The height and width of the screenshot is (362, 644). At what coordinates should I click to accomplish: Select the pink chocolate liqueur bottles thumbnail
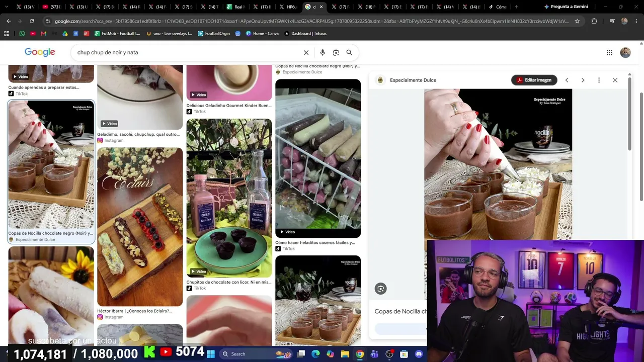(x=229, y=198)
